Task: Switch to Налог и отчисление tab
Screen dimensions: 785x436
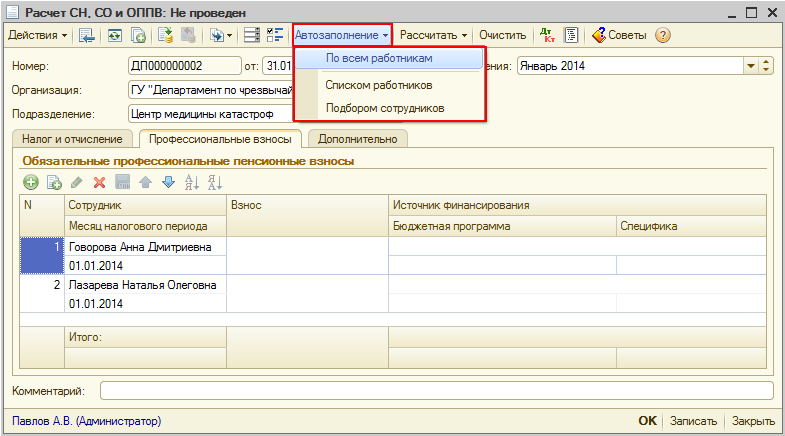Action: (x=71, y=139)
